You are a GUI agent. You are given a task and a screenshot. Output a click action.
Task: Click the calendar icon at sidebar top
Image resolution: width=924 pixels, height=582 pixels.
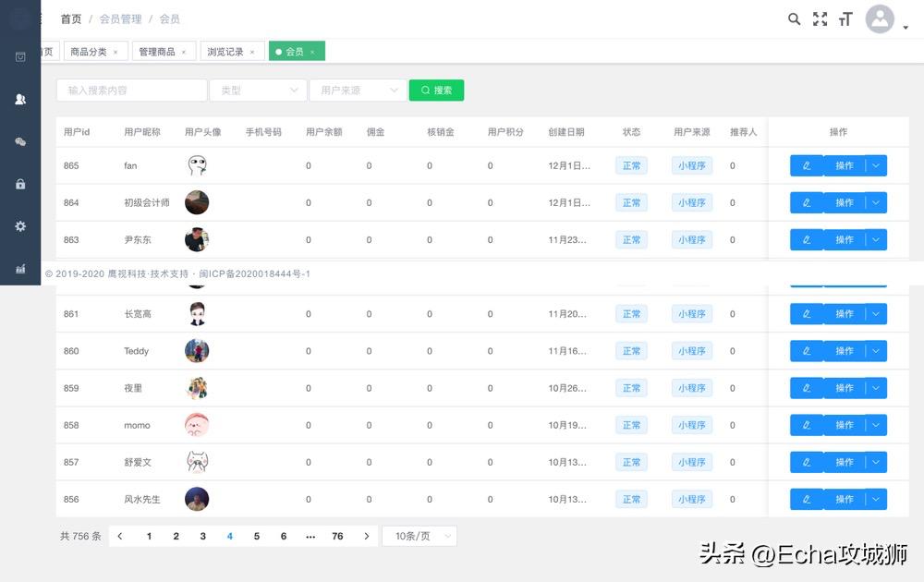pyautogui.click(x=20, y=56)
